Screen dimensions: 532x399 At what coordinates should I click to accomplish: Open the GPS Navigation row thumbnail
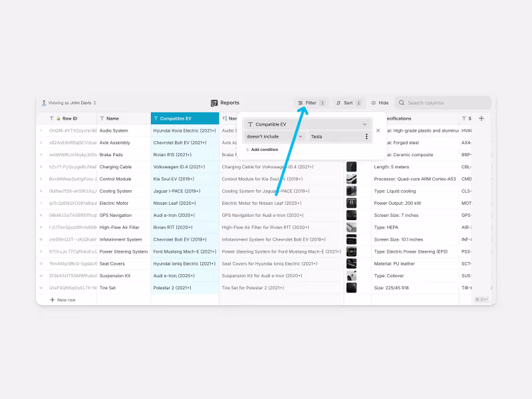tap(352, 215)
